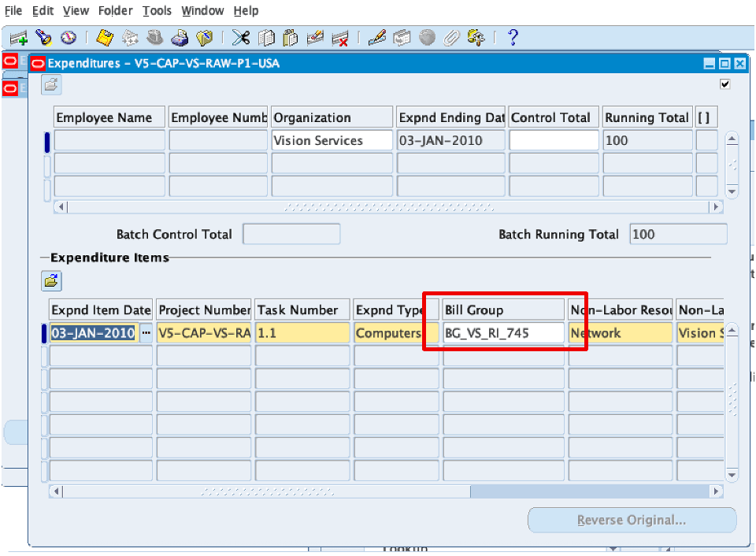Click the Delete Record red X icon

click(340, 38)
